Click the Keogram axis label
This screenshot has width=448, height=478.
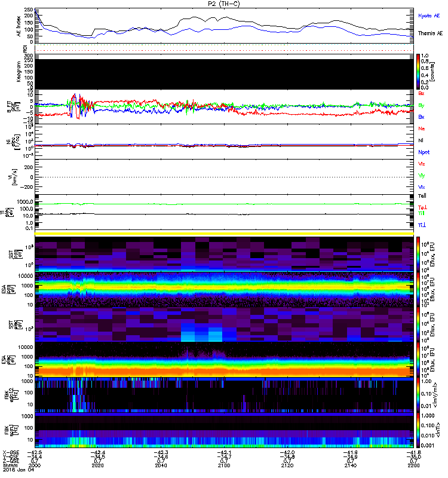tap(19, 72)
